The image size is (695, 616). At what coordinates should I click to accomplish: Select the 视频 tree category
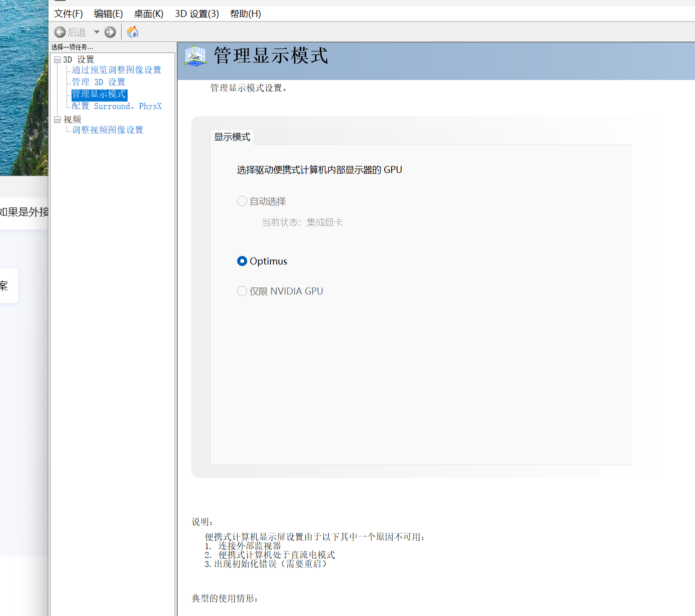tap(72, 119)
